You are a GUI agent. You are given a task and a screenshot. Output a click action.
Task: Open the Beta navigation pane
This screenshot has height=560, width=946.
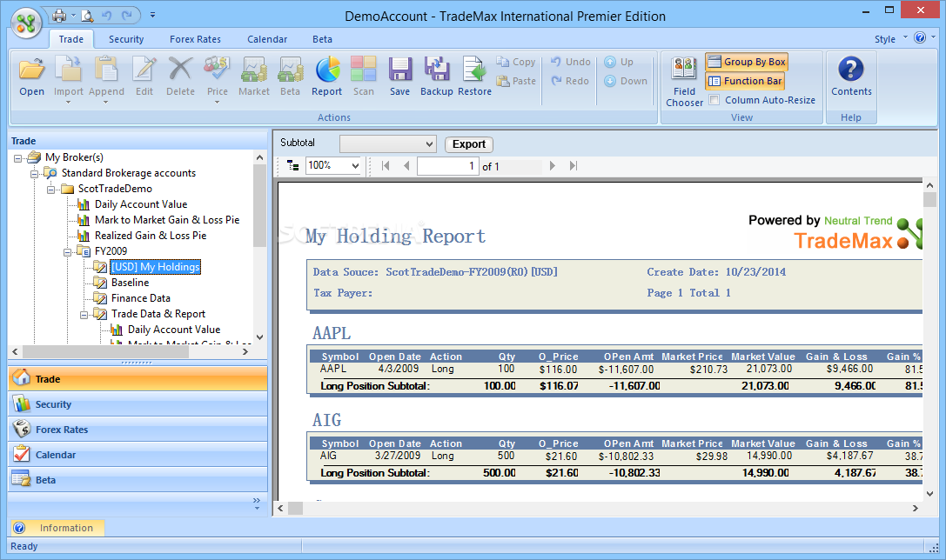click(138, 480)
